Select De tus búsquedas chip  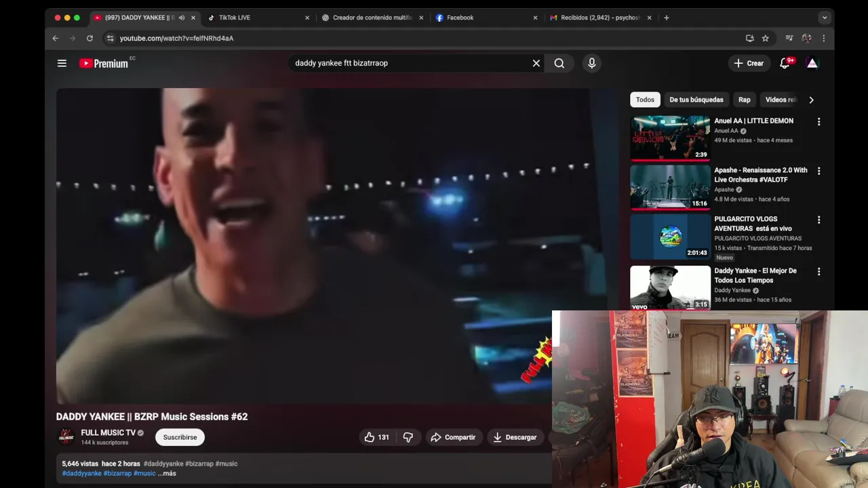(x=696, y=100)
